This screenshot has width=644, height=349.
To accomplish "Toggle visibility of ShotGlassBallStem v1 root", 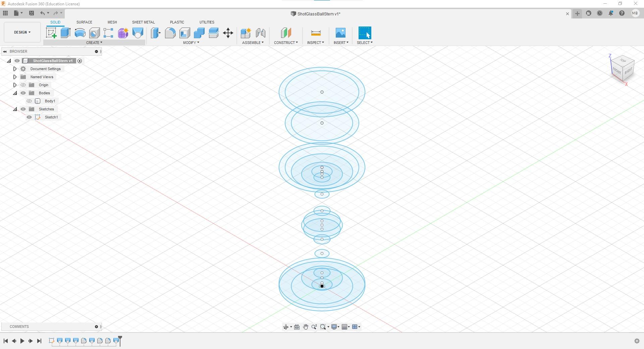I will [17, 61].
